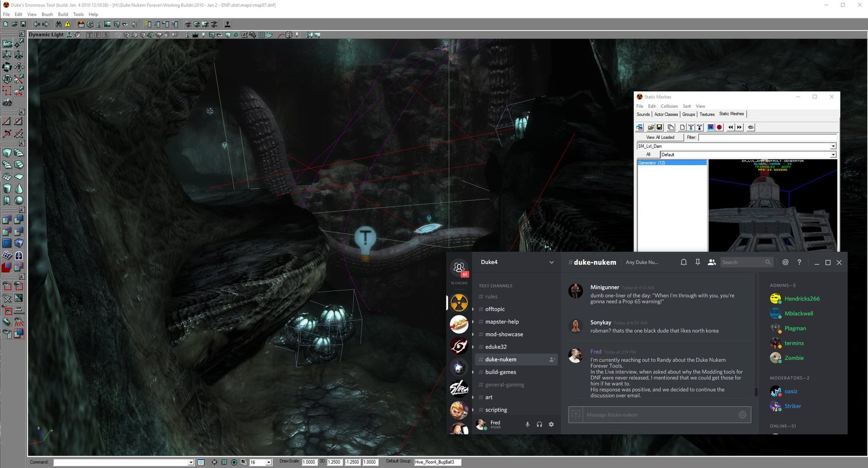Click the fast-forward next-mesh icon
The height and width of the screenshot is (468, 868).
[739, 127]
